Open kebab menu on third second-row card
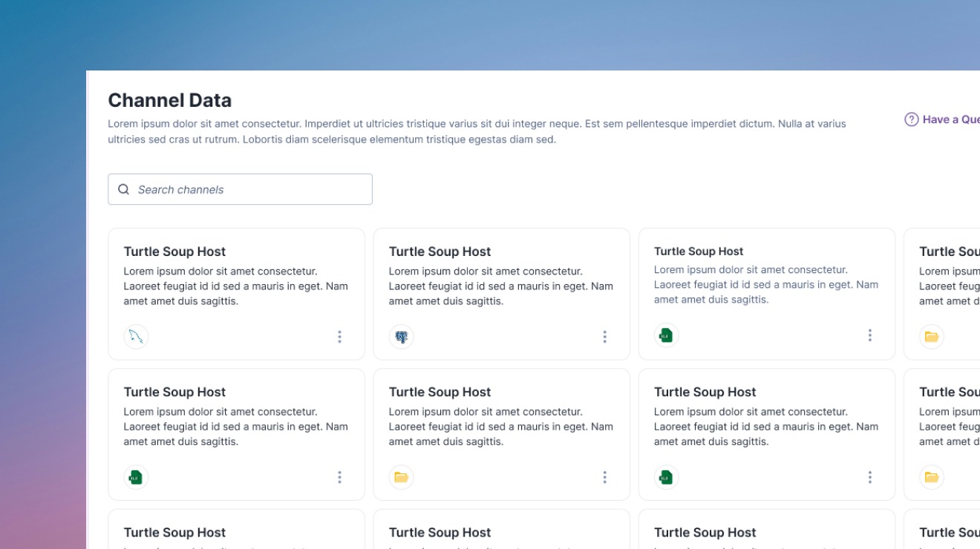 click(x=869, y=477)
